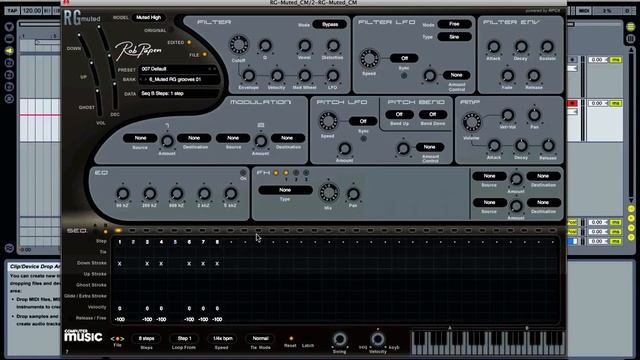Turn the FX Mix knob
The image size is (640, 360).
(x=328, y=193)
